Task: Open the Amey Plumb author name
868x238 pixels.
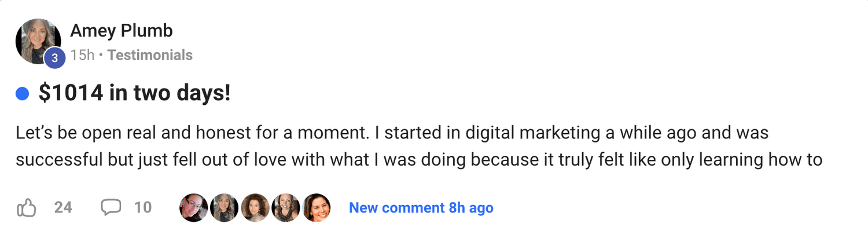Action: (x=122, y=31)
